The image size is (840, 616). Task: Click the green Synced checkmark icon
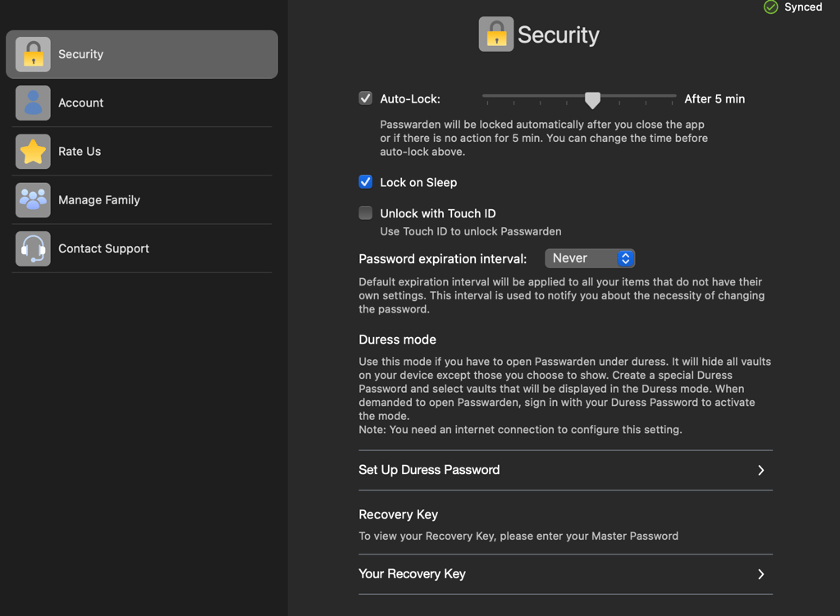pos(770,7)
